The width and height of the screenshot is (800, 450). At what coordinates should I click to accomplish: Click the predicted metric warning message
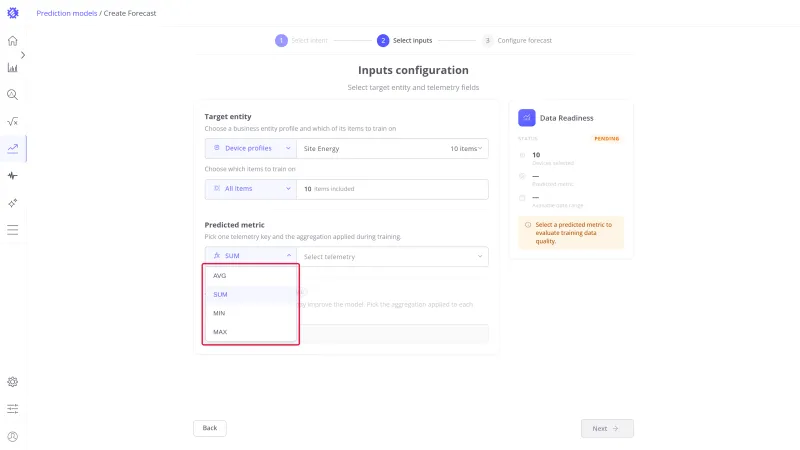click(x=571, y=233)
